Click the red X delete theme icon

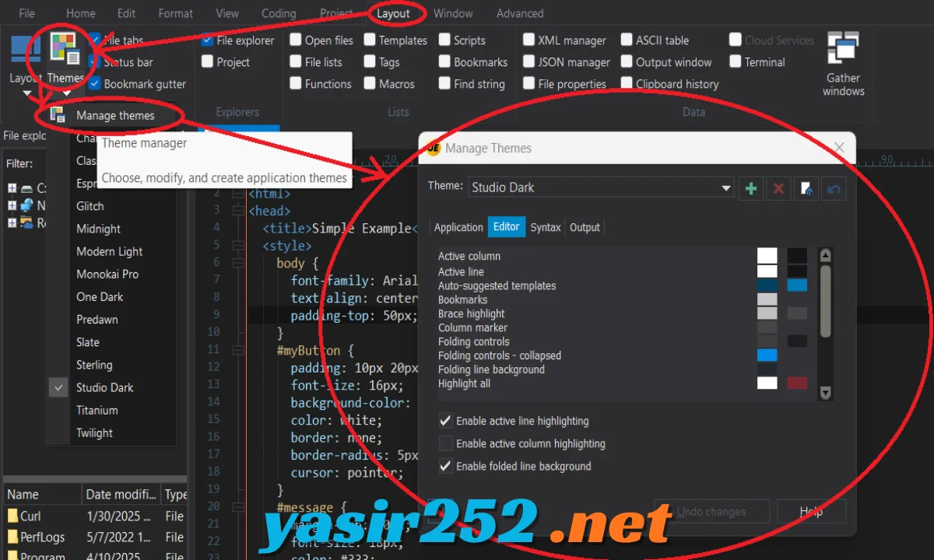click(778, 188)
